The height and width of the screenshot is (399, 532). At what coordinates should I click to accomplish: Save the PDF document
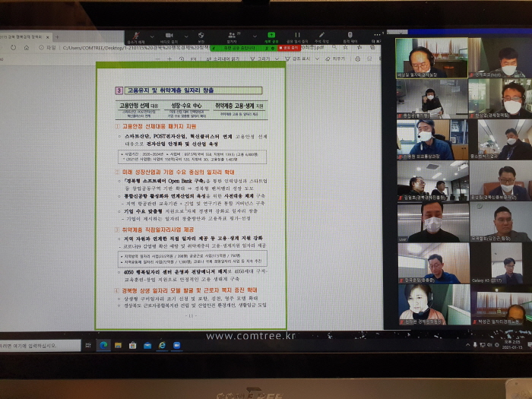coord(369,59)
